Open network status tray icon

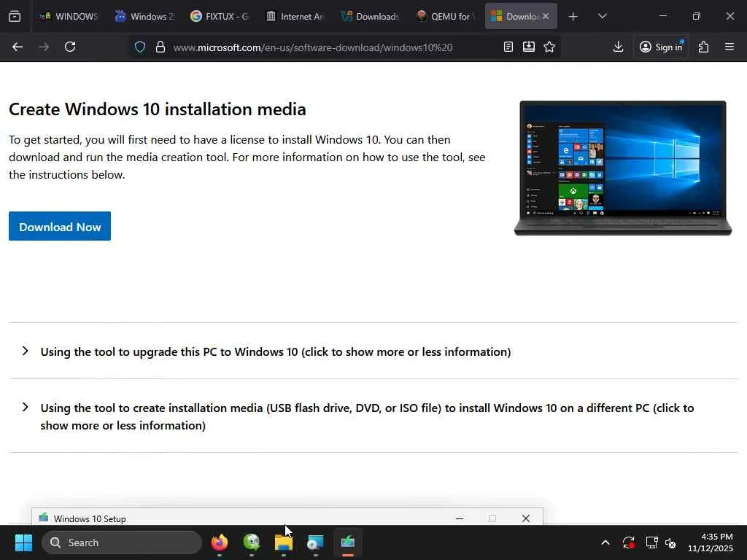pos(651,542)
